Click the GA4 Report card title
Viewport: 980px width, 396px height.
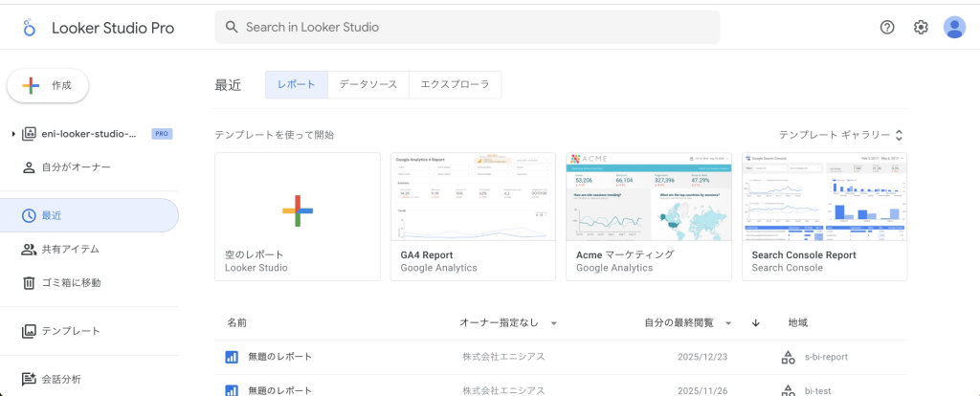[x=427, y=254]
